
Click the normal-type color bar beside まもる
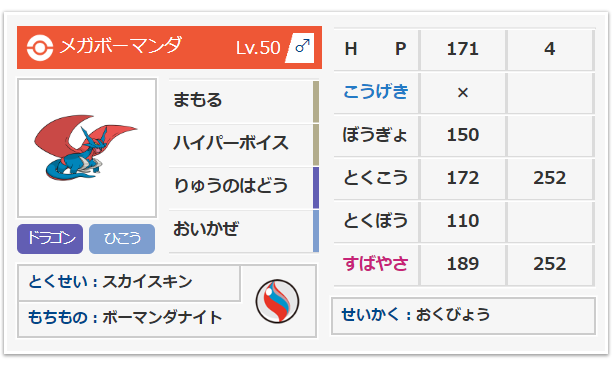coord(316,102)
